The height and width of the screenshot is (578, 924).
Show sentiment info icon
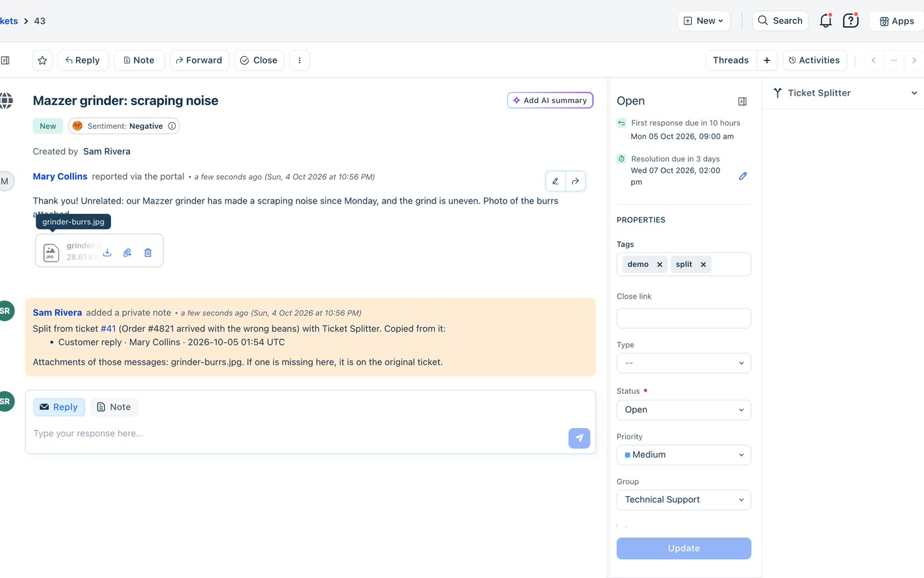pyautogui.click(x=172, y=126)
